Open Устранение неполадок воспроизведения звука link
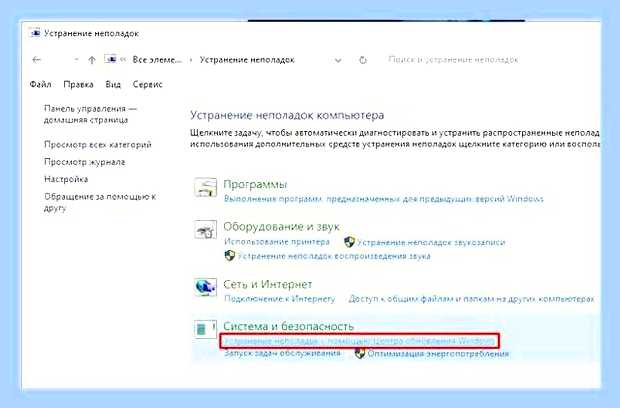Viewport: 620px width, 408px height. click(334, 256)
